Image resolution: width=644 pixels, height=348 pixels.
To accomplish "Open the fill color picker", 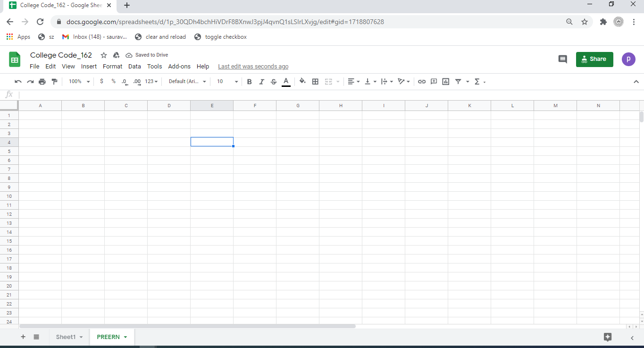I will 302,82.
